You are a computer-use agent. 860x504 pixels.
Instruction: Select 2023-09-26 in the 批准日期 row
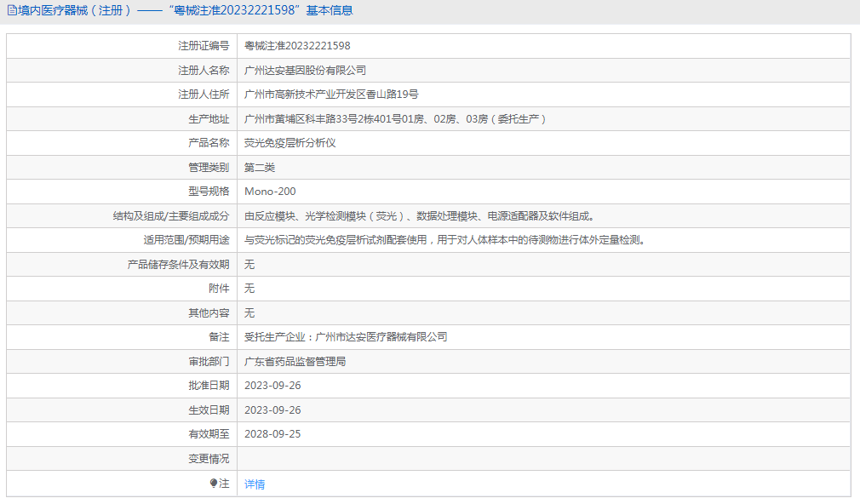272,386
